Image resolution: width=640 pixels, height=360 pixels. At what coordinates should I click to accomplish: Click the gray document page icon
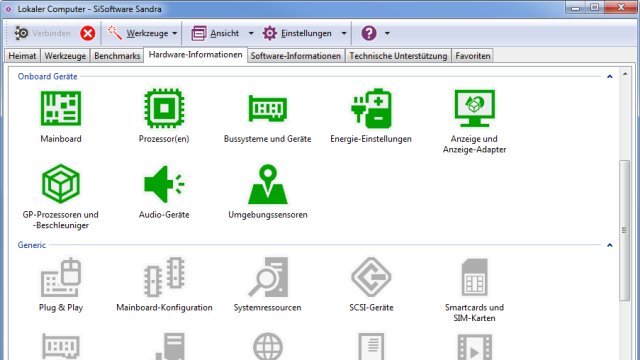point(371,346)
